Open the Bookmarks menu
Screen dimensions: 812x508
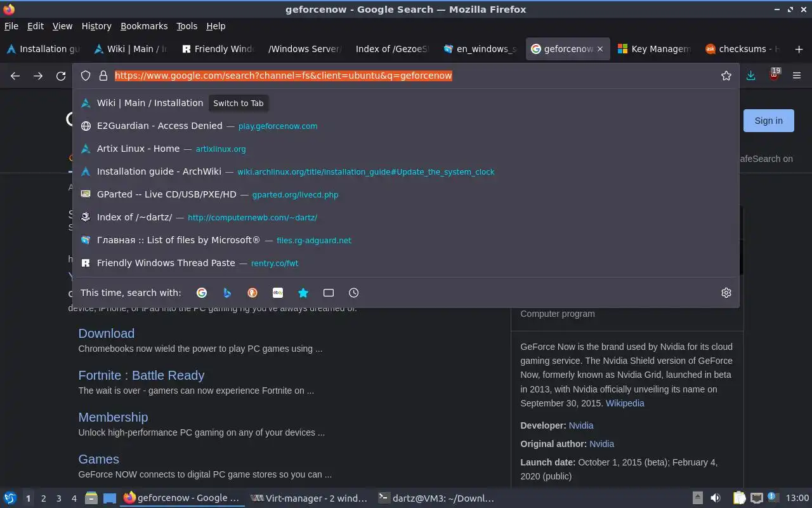click(x=144, y=26)
